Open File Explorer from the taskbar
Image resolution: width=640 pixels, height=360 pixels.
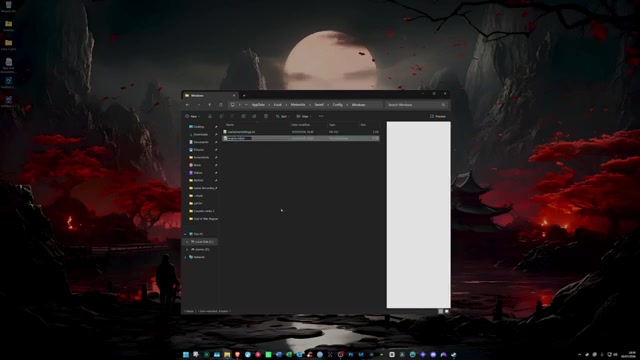(227, 355)
